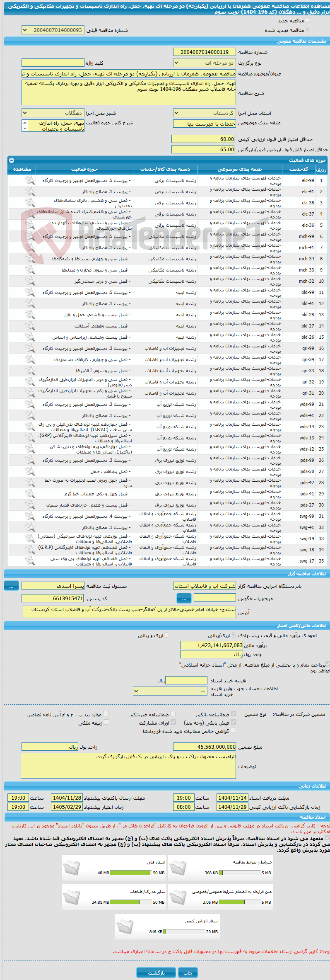Image resolution: width=330 pixels, height=980 pixels.
Task: Open view icon for row pds-99
Action: (x=30, y=460)
